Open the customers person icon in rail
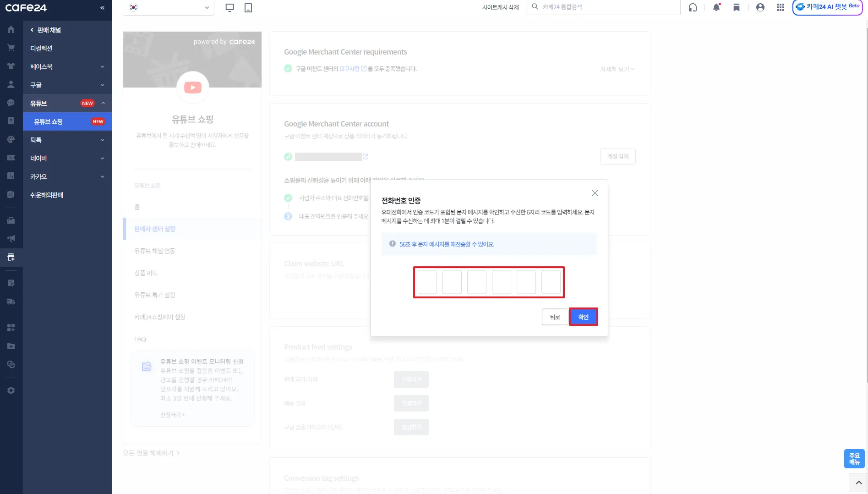This screenshot has height=494, width=868. [x=11, y=84]
